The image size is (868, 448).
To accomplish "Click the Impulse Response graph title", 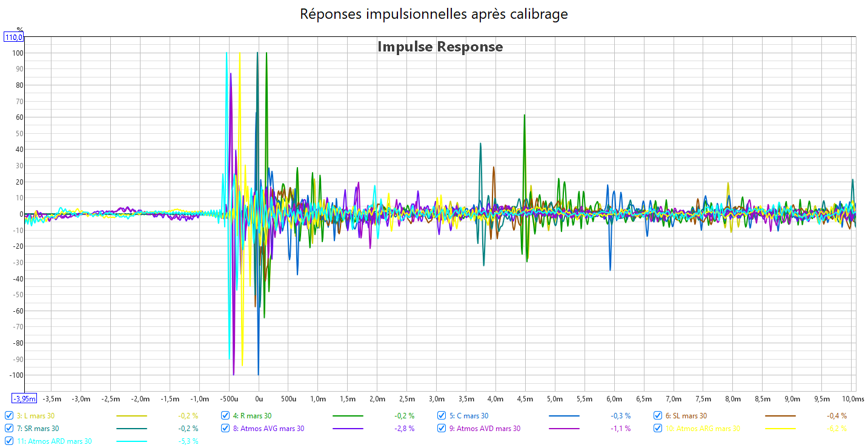I will tap(440, 47).
